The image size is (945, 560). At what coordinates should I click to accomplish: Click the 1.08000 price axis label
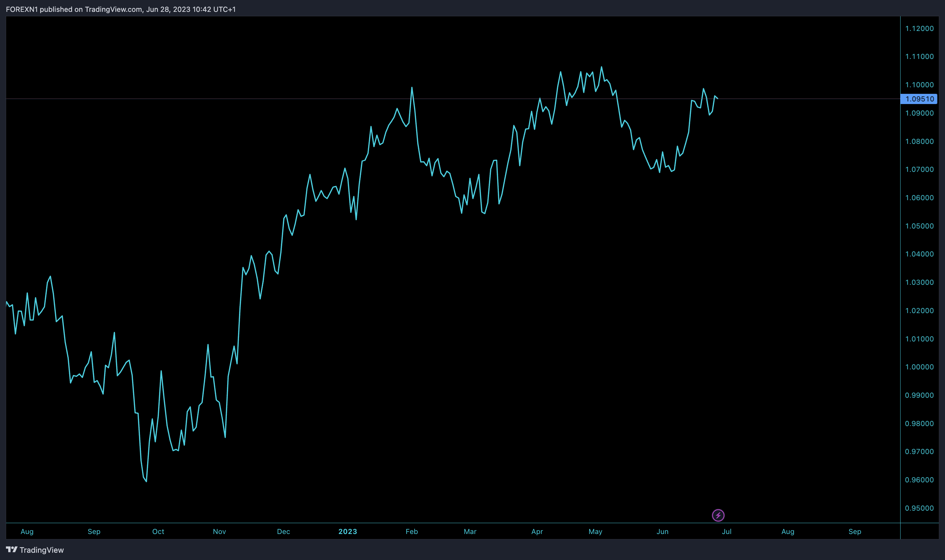point(919,141)
